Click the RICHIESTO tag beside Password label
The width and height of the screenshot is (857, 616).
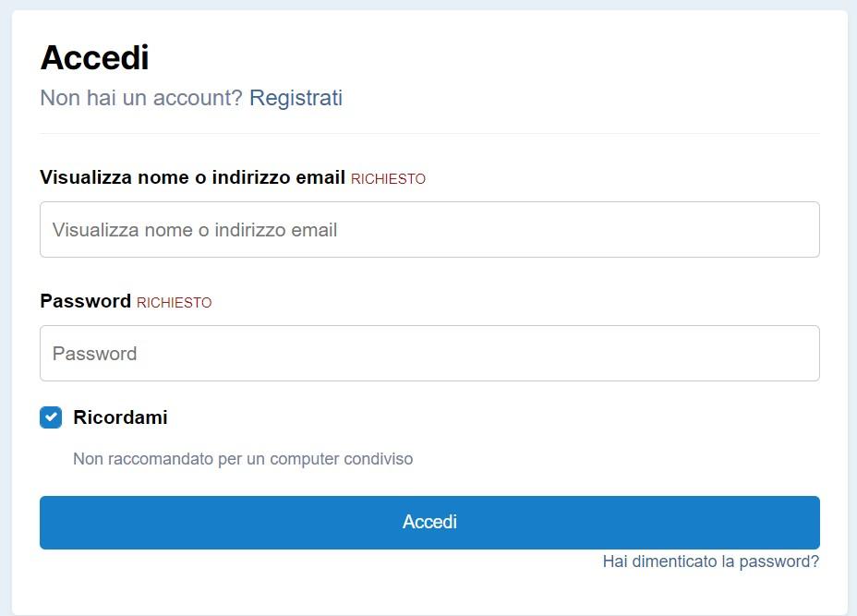click(x=174, y=303)
